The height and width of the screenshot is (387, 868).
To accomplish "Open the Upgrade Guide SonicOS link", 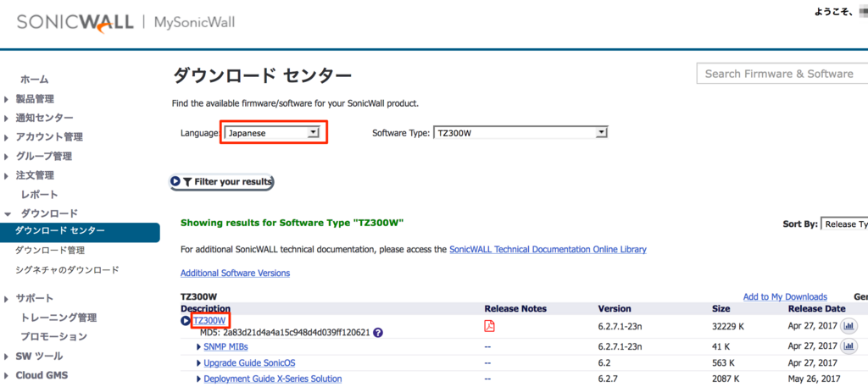I will point(249,363).
